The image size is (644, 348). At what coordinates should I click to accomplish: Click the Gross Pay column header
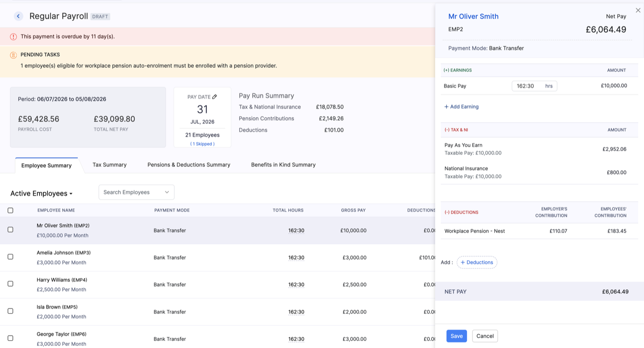[x=353, y=210]
